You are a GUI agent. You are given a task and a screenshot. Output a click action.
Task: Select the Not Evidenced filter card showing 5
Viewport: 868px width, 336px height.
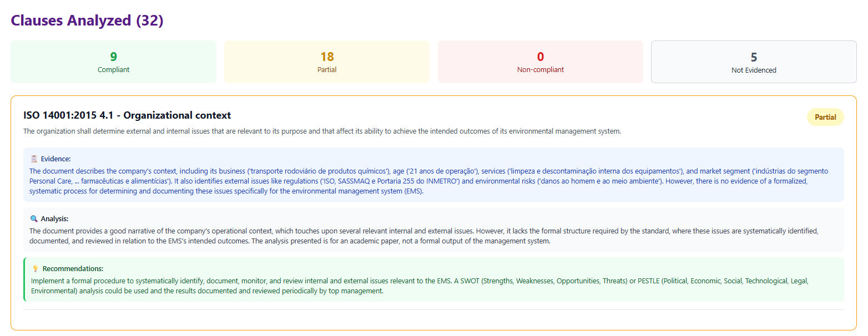754,62
